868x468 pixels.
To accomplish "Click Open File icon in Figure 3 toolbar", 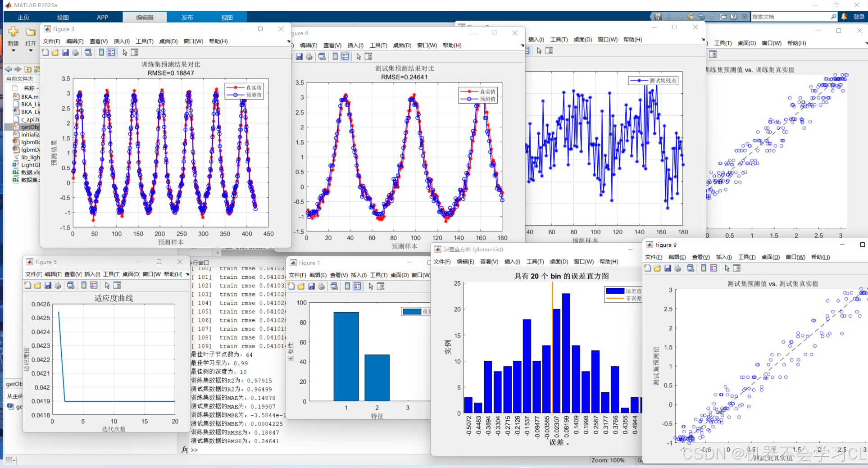I will tap(55, 53).
